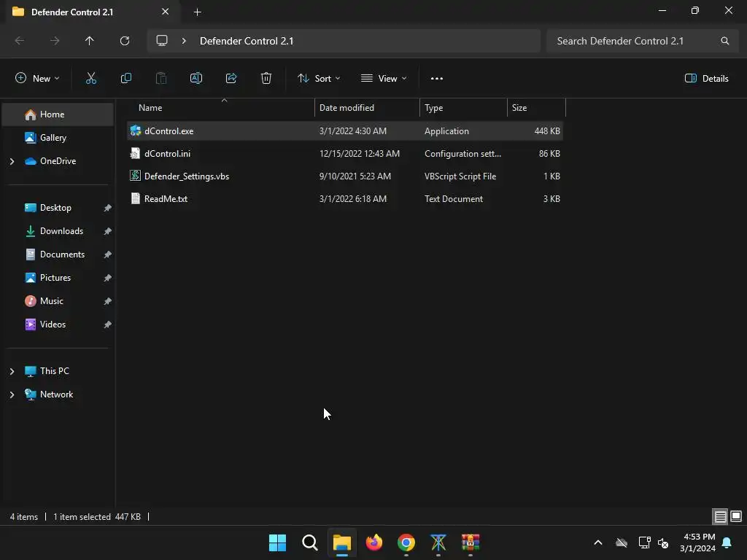Click the Search Defender Control 2.1 field
The image size is (747, 560).
coord(643,41)
